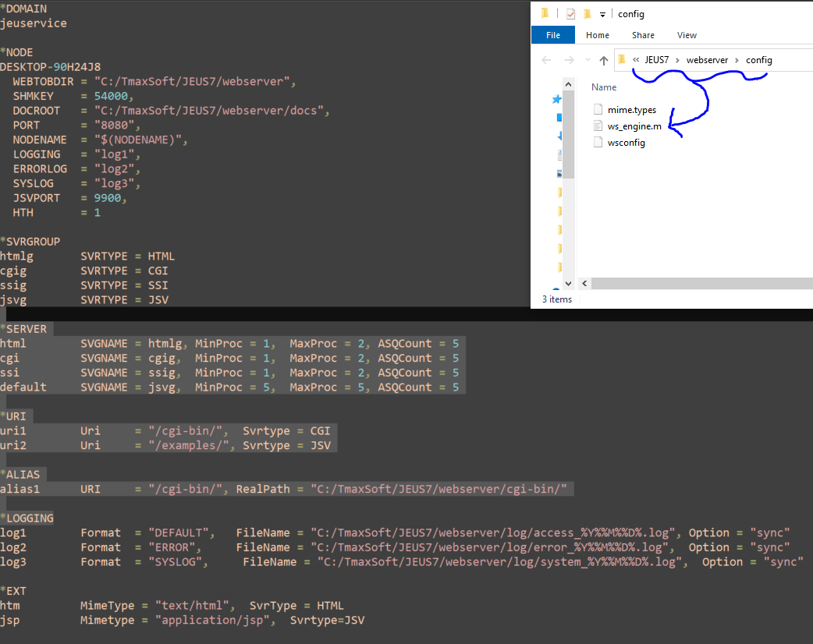Open the Recent locations dropdown arrow

pos(588,60)
